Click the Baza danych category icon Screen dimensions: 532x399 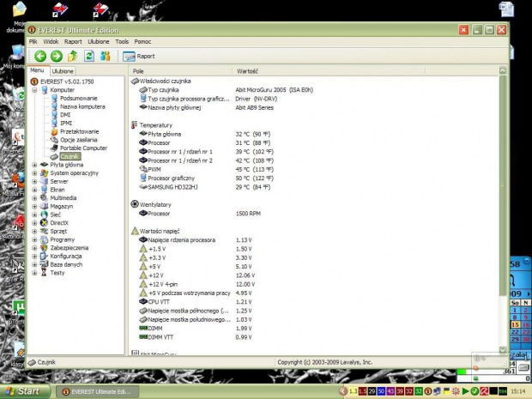pos(44,264)
